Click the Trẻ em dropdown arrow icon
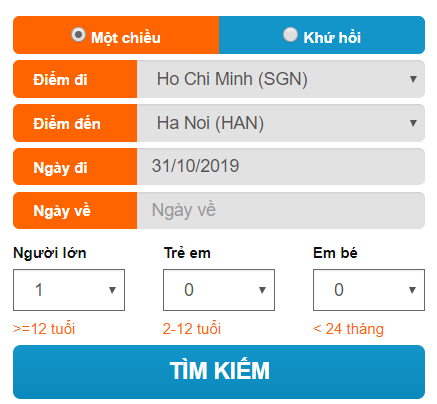Image resolution: width=437 pixels, height=404 pixels. (262, 290)
